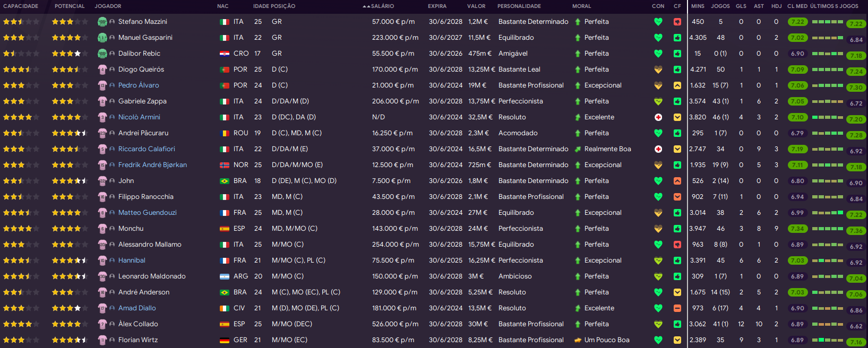This screenshot has height=348, width=868.
Task: Click the CL MED column header
Action: 797,6
